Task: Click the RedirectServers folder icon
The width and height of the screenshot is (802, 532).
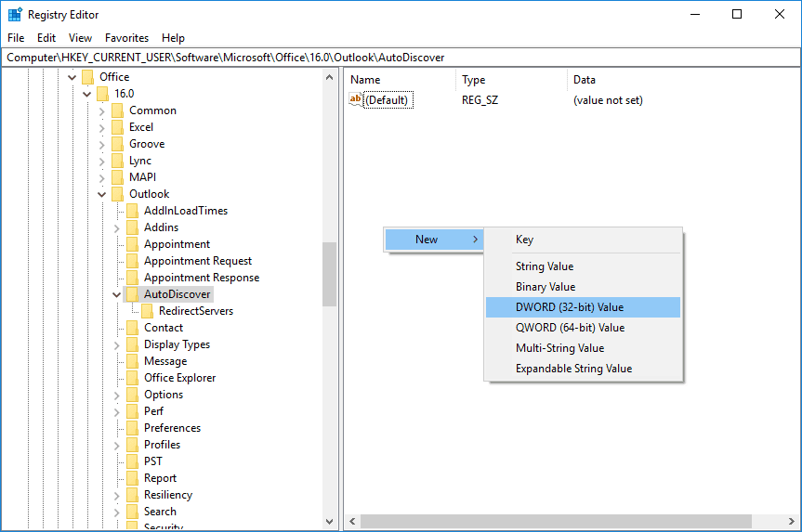Action: pyautogui.click(x=147, y=311)
